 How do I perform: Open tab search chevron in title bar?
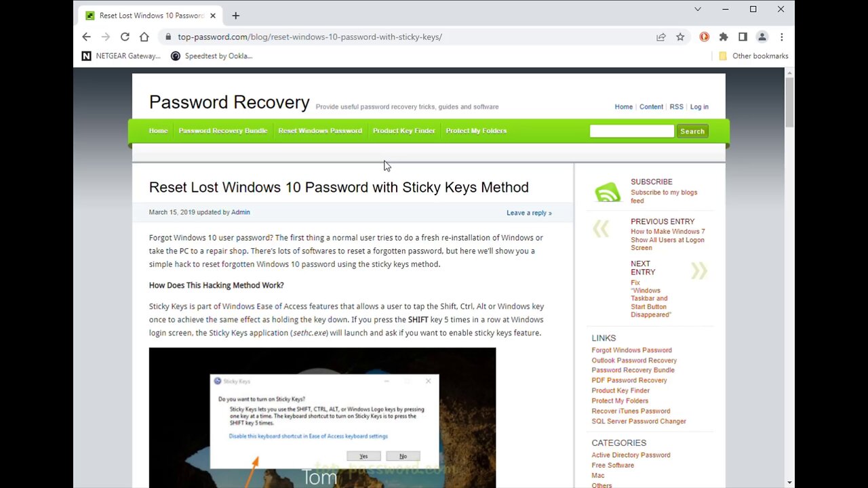698,9
